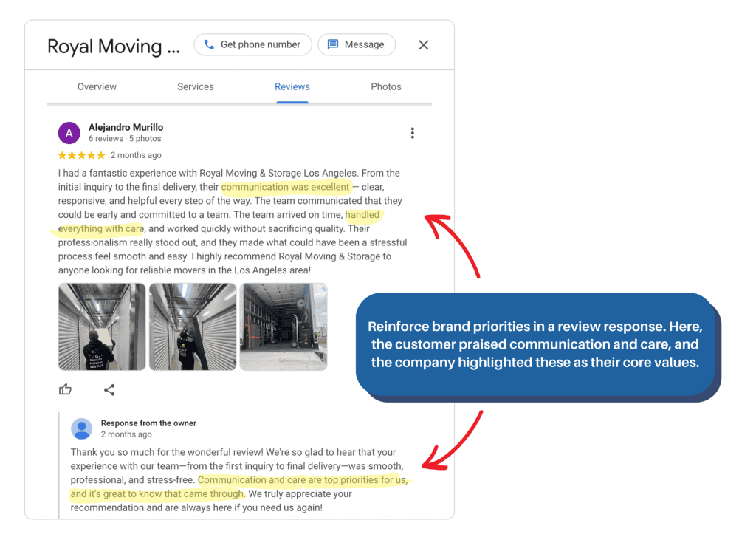Open the Services tab
756x540 pixels.
click(x=196, y=86)
